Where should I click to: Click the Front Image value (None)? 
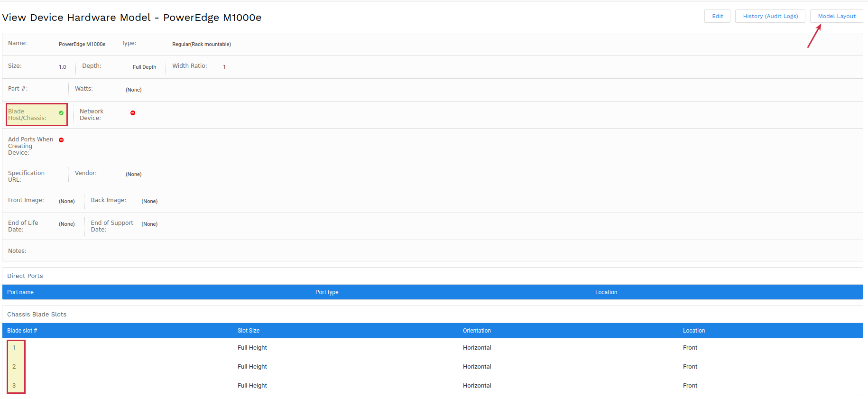[x=67, y=201]
